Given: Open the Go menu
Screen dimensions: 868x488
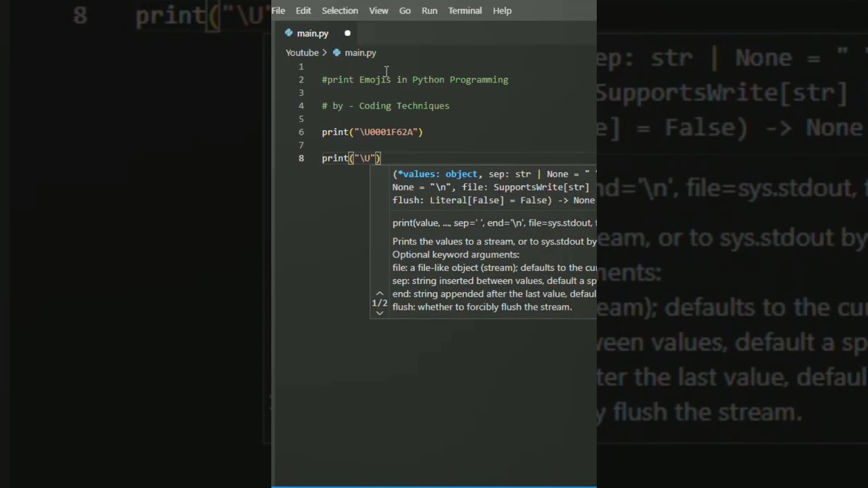Looking at the screenshot, I should [x=405, y=11].
